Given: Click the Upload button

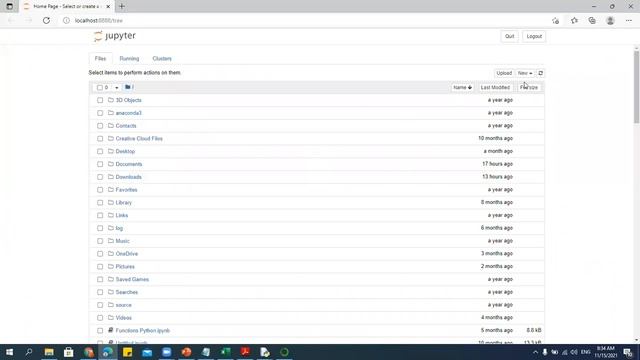Looking at the screenshot, I should 504,73.
